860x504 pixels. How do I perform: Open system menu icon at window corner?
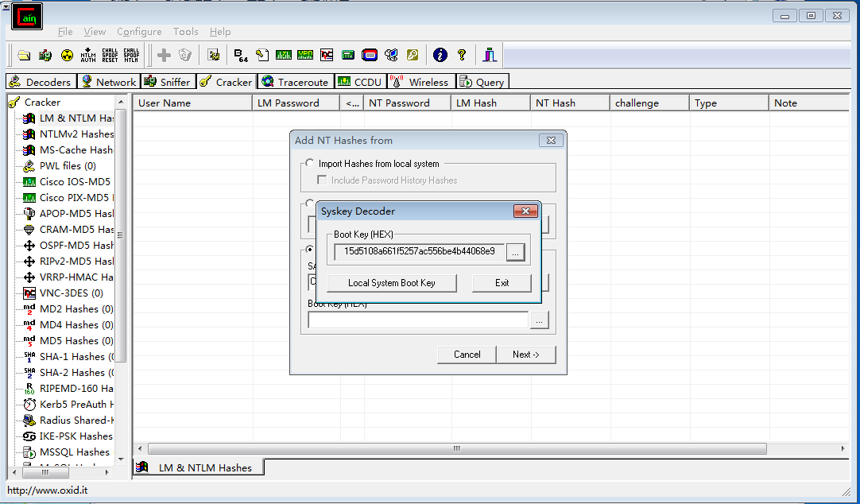[x=6, y=6]
